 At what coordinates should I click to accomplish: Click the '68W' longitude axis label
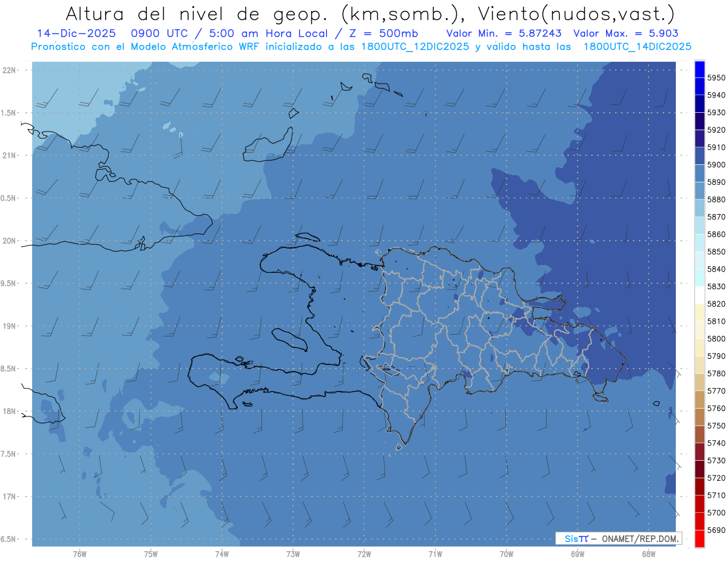click(649, 554)
